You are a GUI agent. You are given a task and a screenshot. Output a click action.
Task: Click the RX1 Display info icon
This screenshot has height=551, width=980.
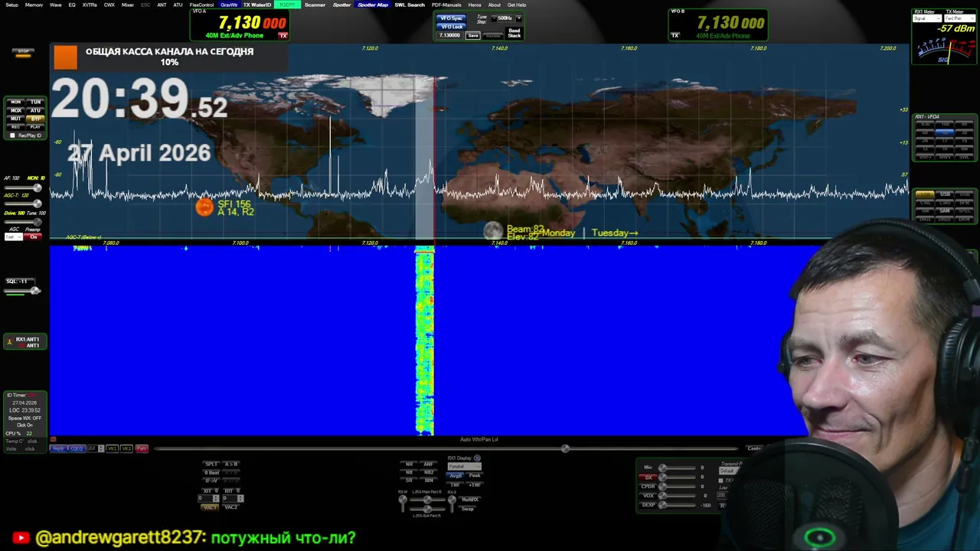point(477,458)
